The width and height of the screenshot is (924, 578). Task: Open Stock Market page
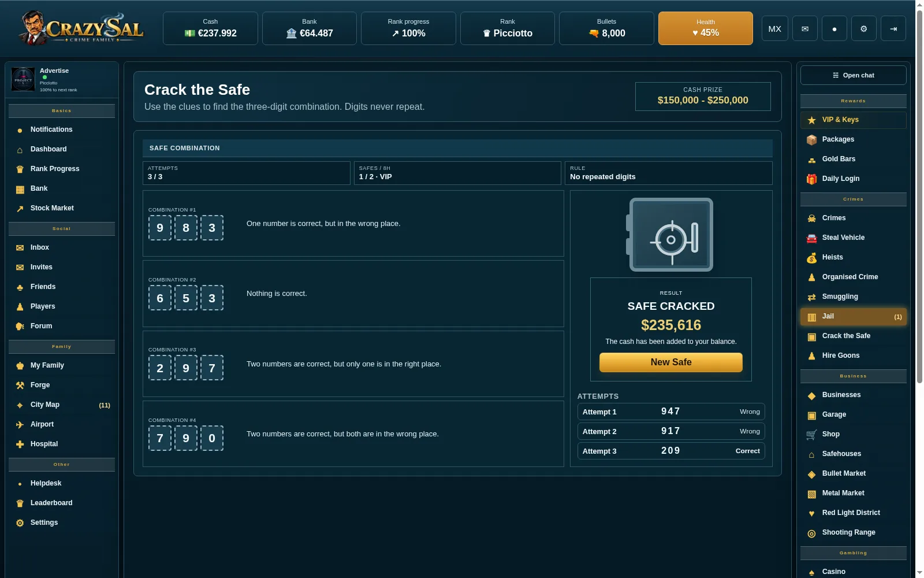62,208
